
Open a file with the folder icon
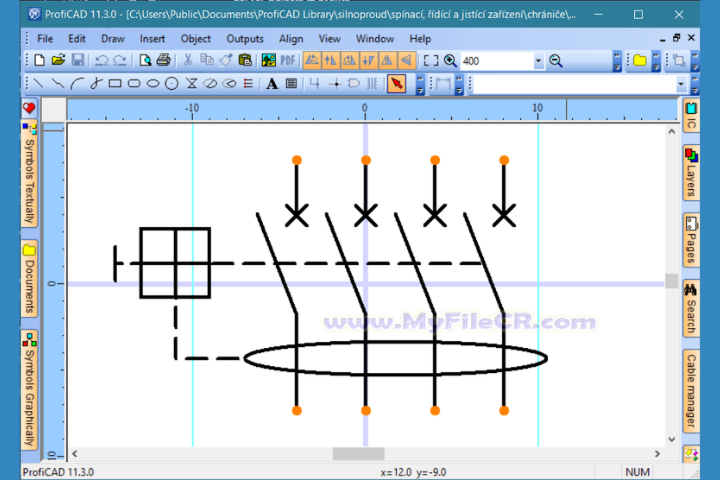58,60
